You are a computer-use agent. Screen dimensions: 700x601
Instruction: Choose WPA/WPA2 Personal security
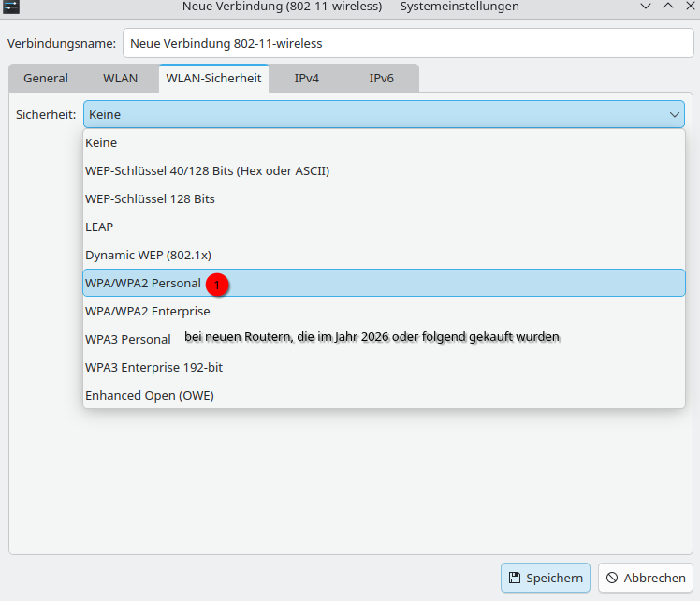click(143, 284)
